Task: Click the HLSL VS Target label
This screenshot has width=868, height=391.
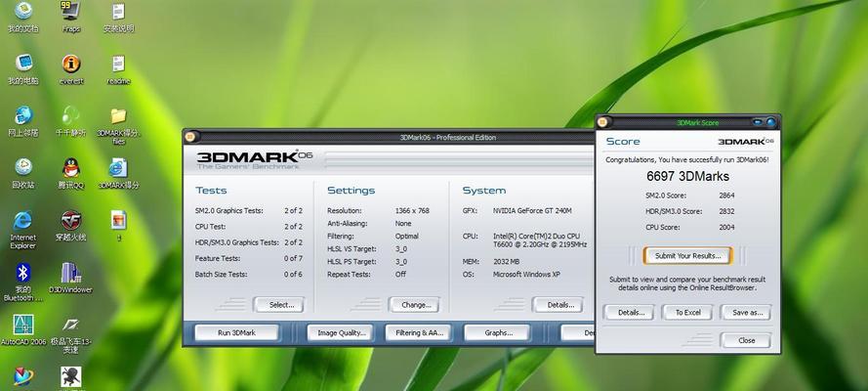Action: point(351,248)
